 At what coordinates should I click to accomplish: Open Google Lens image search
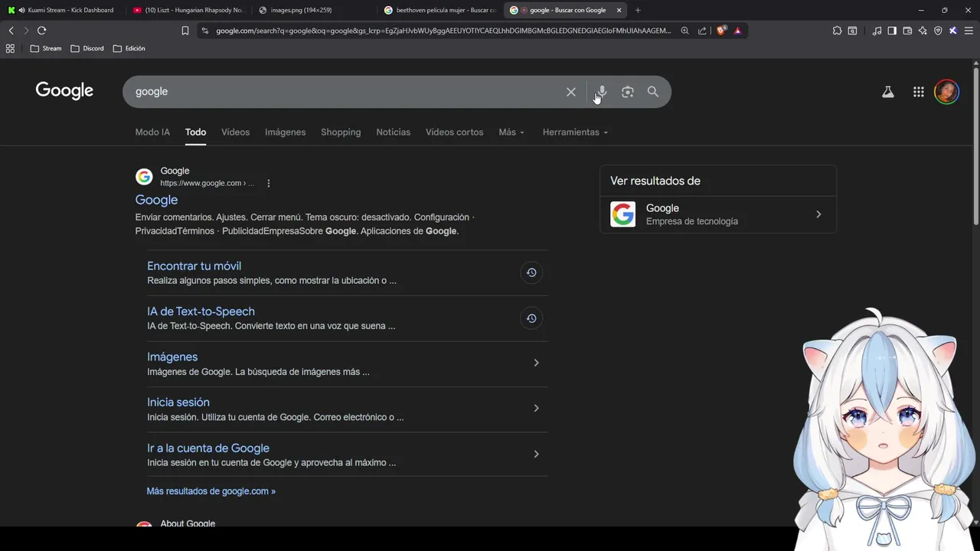[x=628, y=92]
